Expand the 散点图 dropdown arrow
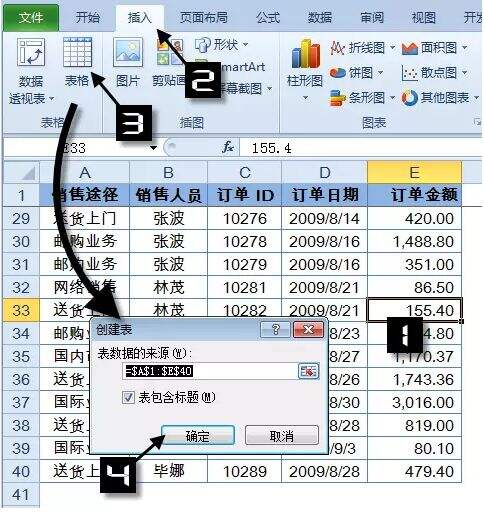The image size is (484, 513). pos(465,73)
